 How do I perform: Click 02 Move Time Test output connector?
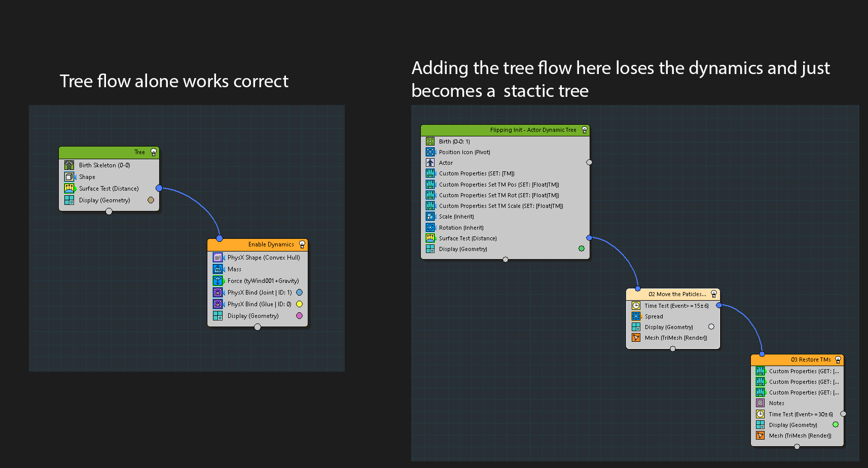pos(719,305)
